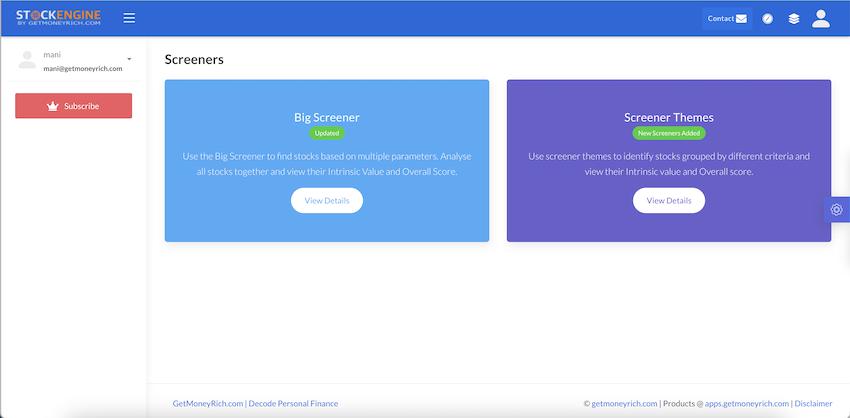Open the layers stack icon
This screenshot has width=850, height=418.
[794, 19]
